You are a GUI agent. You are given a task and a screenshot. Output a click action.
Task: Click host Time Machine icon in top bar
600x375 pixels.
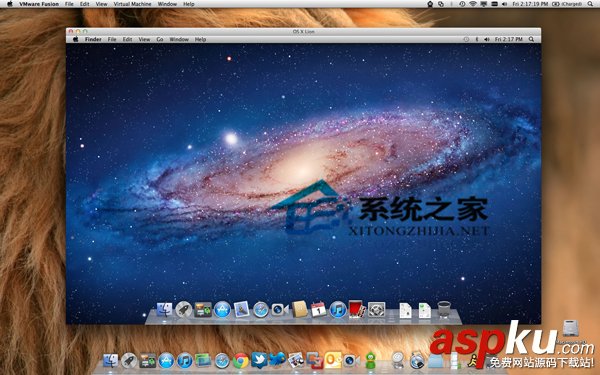pyautogui.click(x=462, y=4)
